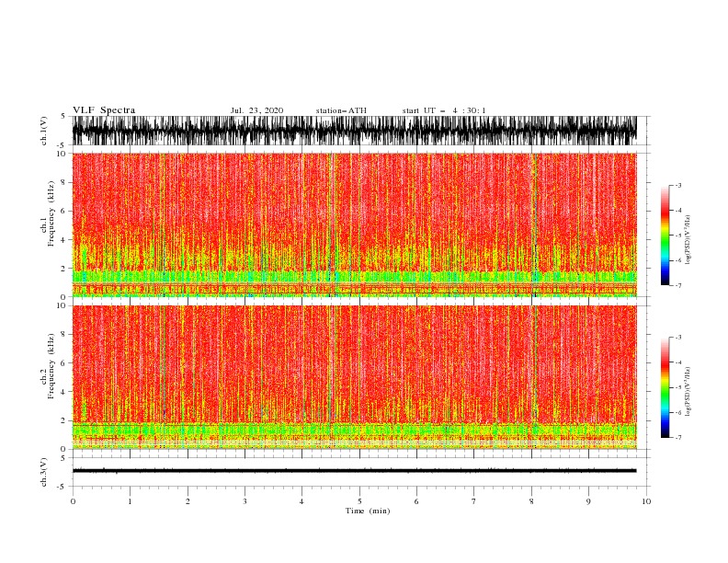The height and width of the screenshot is (563, 728).
Task: Click the ch.3 flat voltage trace
Action: click(x=354, y=471)
